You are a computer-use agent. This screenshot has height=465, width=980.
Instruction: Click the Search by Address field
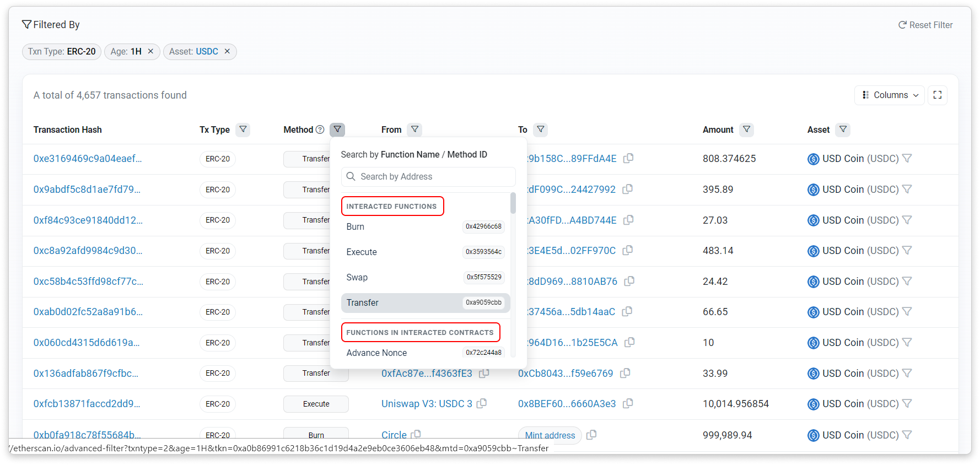click(x=428, y=177)
